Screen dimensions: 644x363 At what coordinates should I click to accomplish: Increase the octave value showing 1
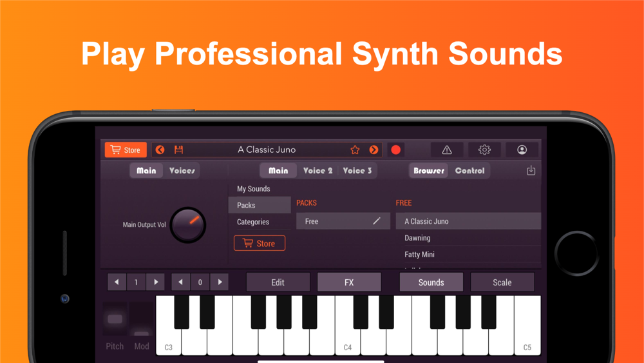click(x=156, y=282)
